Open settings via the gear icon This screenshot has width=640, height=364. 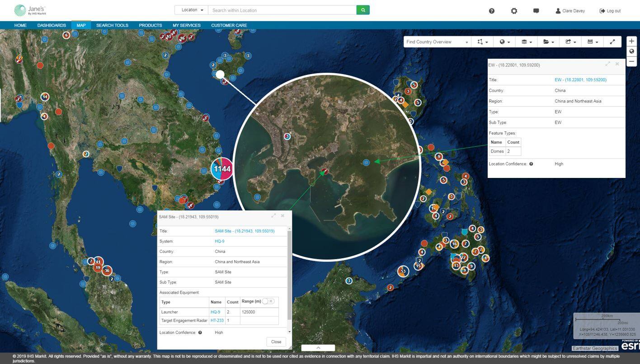[514, 11]
